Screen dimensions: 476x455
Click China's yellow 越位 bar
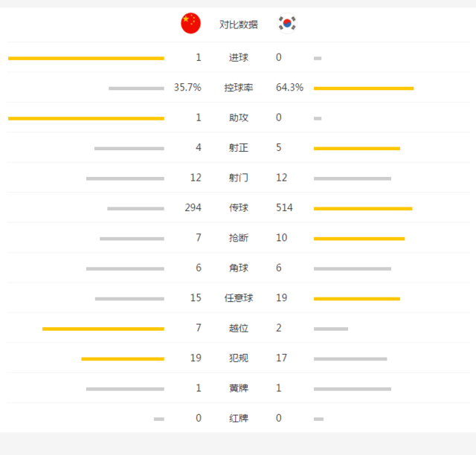coord(103,329)
